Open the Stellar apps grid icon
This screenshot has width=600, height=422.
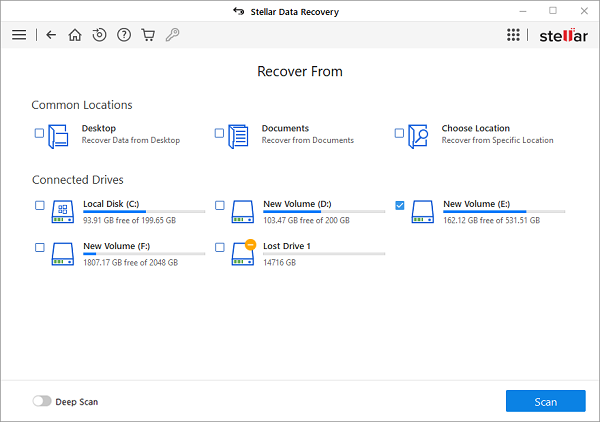[513, 35]
